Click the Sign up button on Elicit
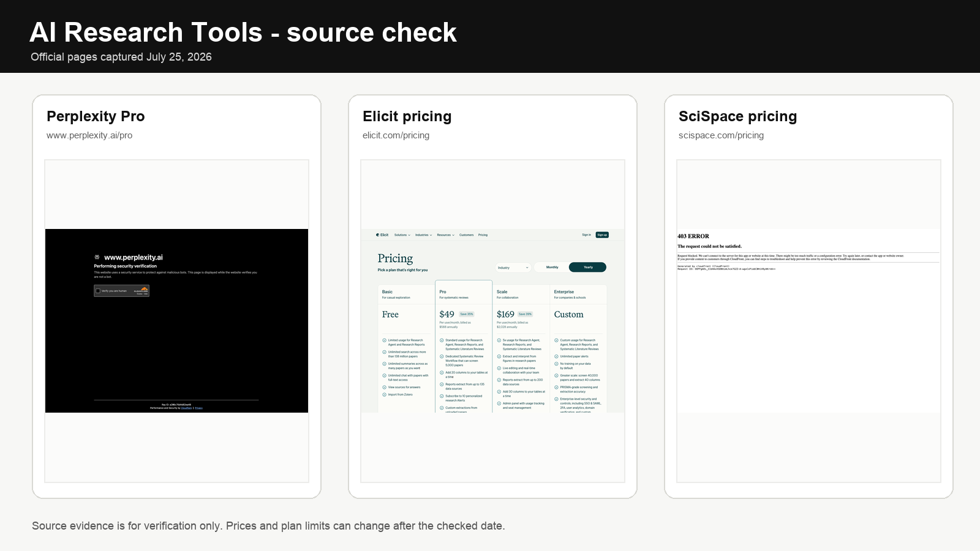The width and height of the screenshot is (980, 551). pyautogui.click(x=602, y=235)
